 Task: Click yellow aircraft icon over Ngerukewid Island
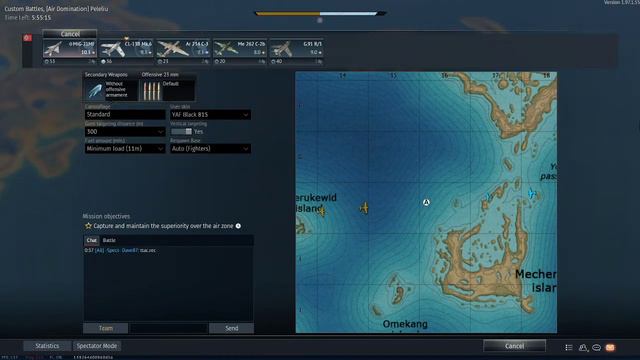(x=322, y=211)
